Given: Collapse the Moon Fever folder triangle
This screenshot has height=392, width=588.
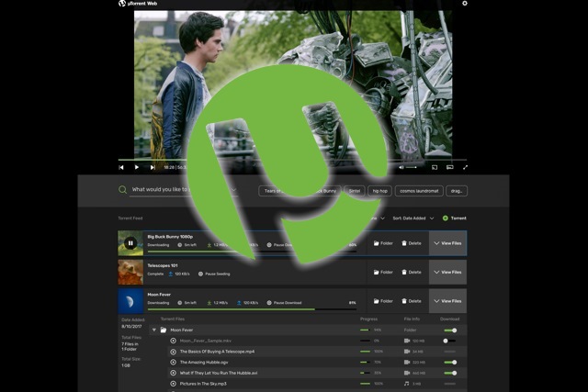Looking at the screenshot, I should click(153, 330).
